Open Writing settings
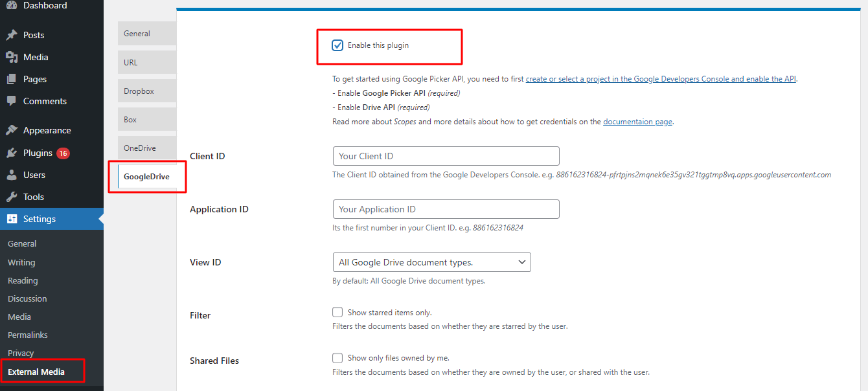This screenshot has width=868, height=391. point(21,262)
